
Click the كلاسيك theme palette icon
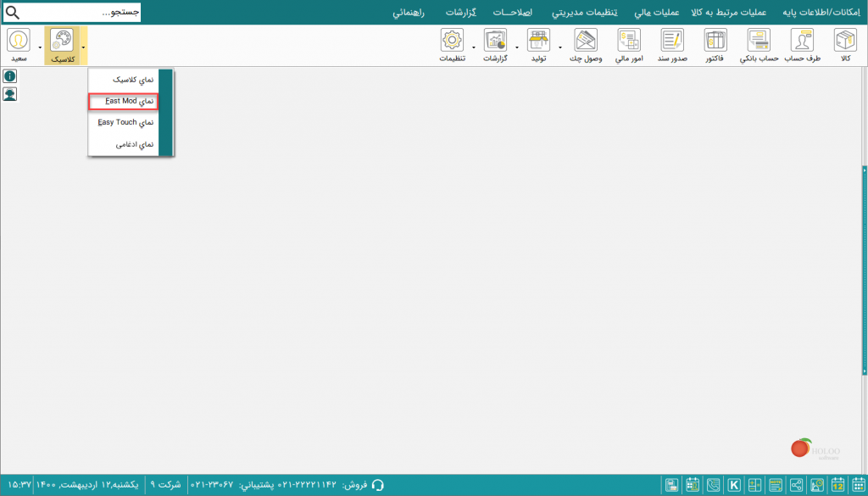coord(61,41)
